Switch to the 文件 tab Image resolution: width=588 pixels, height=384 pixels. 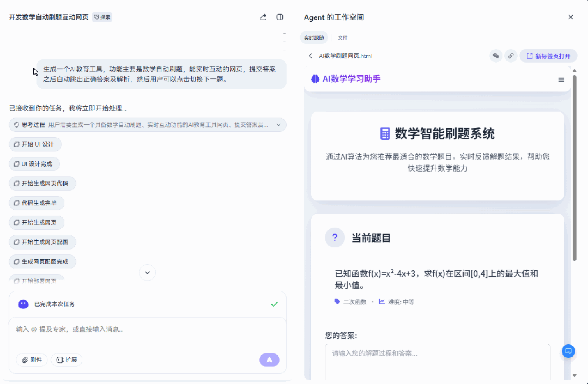342,38
